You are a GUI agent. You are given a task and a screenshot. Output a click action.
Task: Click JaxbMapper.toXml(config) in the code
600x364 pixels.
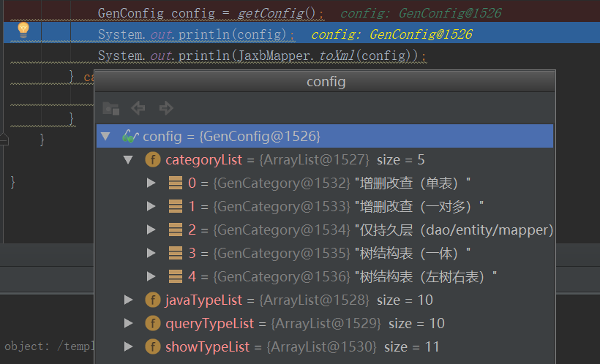pyautogui.click(x=328, y=56)
